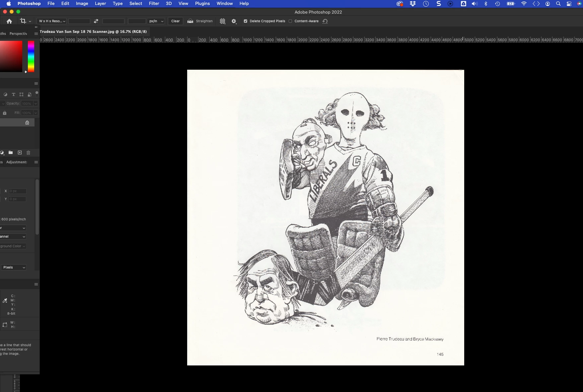Open the Select menu
This screenshot has height=392, width=583.
pos(136,4)
